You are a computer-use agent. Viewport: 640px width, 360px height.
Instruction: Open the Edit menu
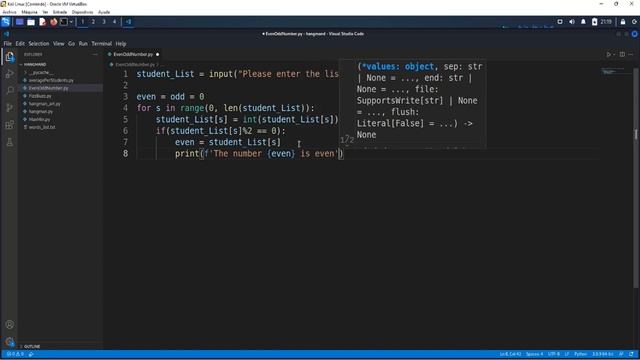click(x=20, y=44)
